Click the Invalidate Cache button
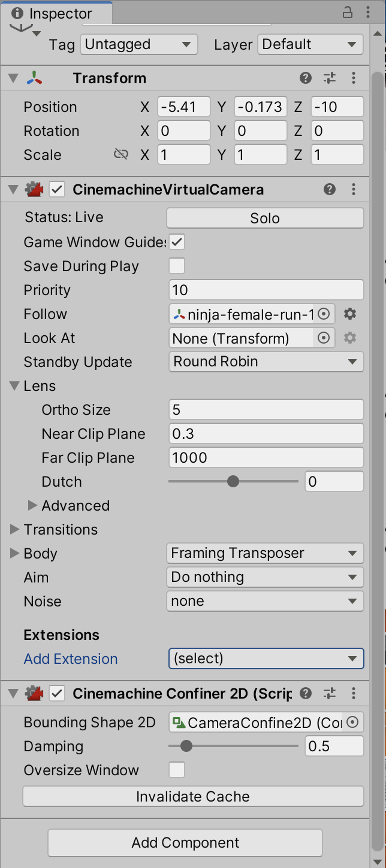Image resolution: width=386 pixels, height=868 pixels. 193,796
